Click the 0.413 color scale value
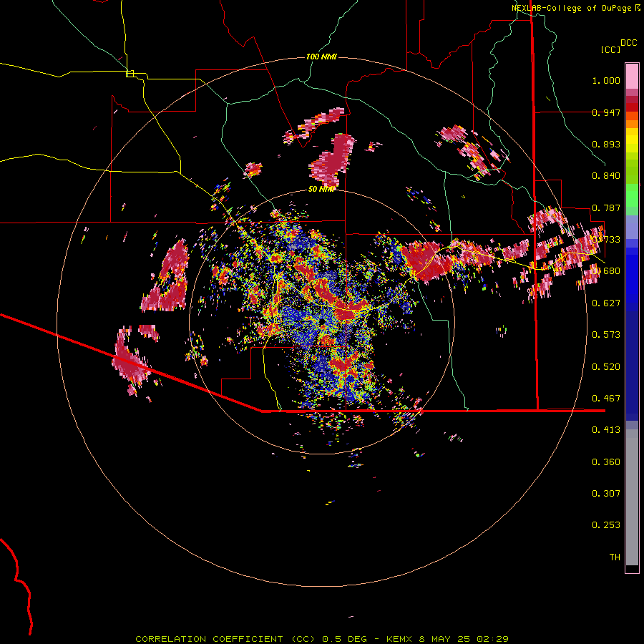 (x=606, y=430)
